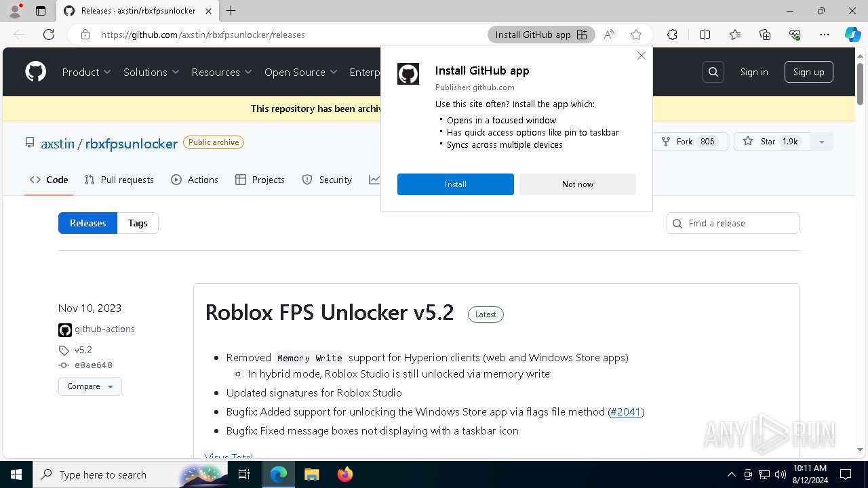This screenshot has height=488, width=868.
Task: Switch to the Security tab
Action: pyautogui.click(x=327, y=180)
